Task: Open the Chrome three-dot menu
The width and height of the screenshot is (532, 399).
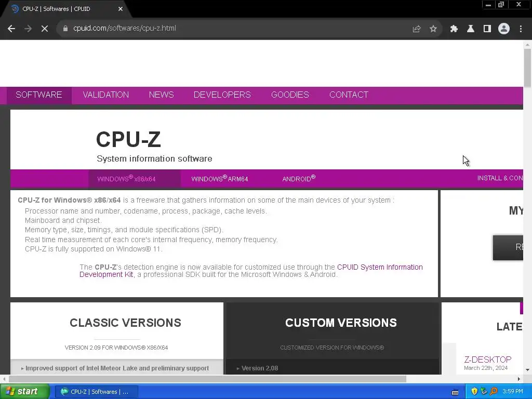Action: click(521, 29)
